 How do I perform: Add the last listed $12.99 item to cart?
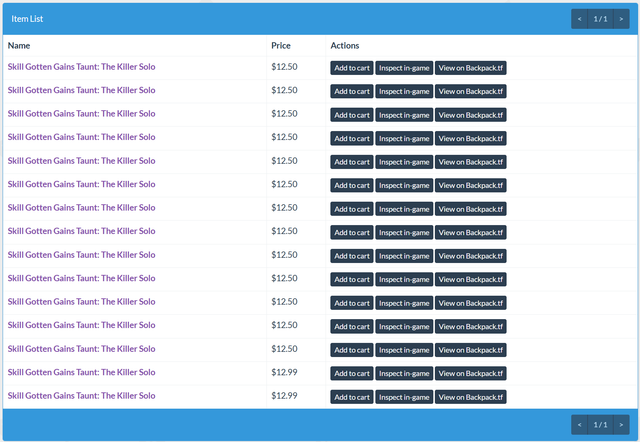pyautogui.click(x=352, y=397)
